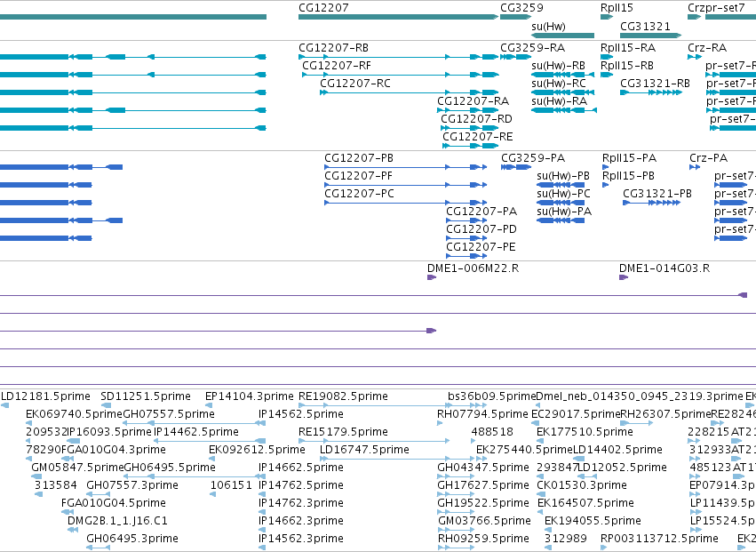This screenshot has height=552, width=756.
Task: Click the DME1-014G03.R feature label
Action: click(x=664, y=268)
